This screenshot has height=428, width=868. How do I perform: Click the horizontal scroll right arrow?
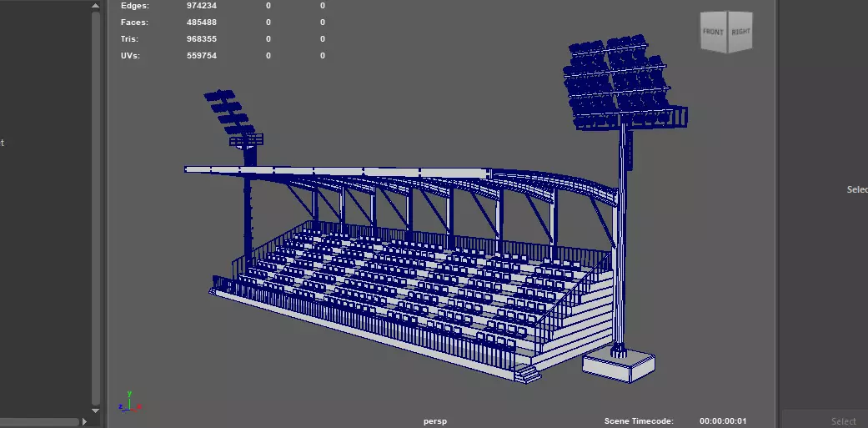click(84, 421)
